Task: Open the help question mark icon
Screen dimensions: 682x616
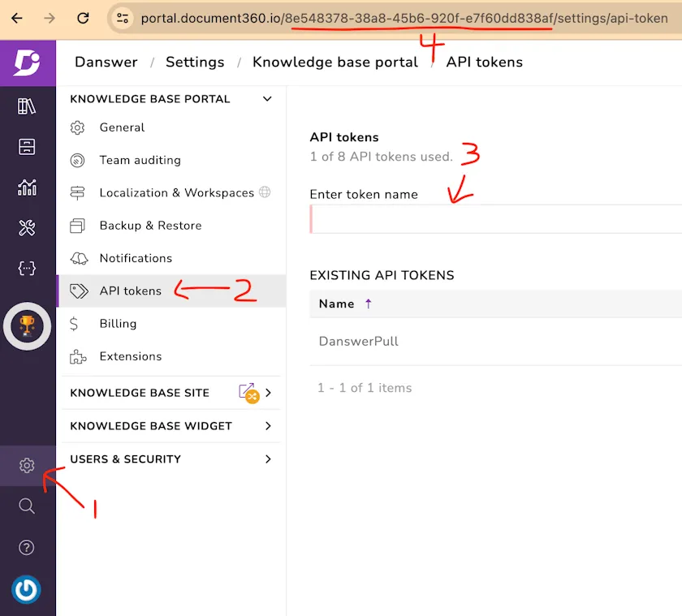Action: tap(27, 548)
